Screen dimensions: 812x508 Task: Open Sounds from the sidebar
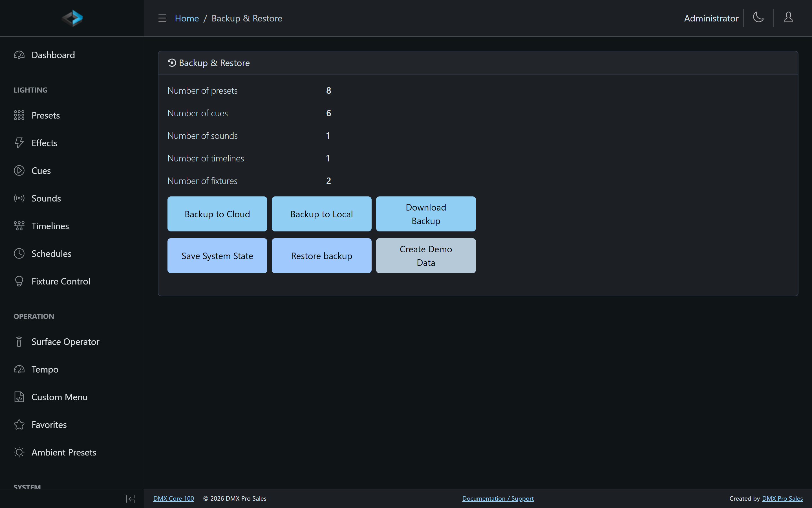pos(72,198)
